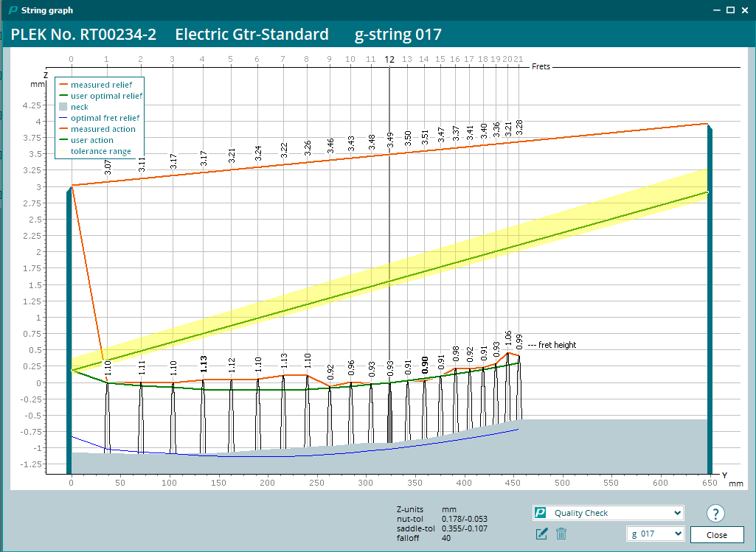Click the -1.25 tick on Z axis
This screenshot has height=552, width=756.
click(x=31, y=464)
